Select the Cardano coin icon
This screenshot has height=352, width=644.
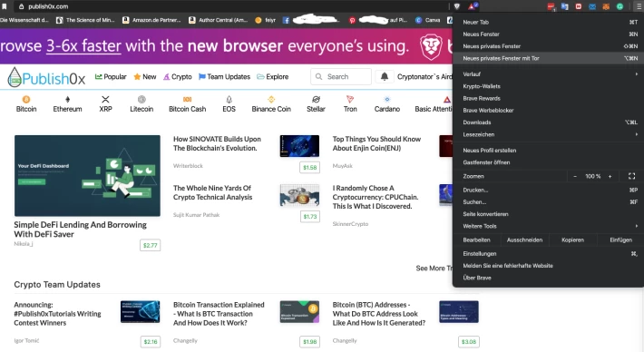(387, 100)
